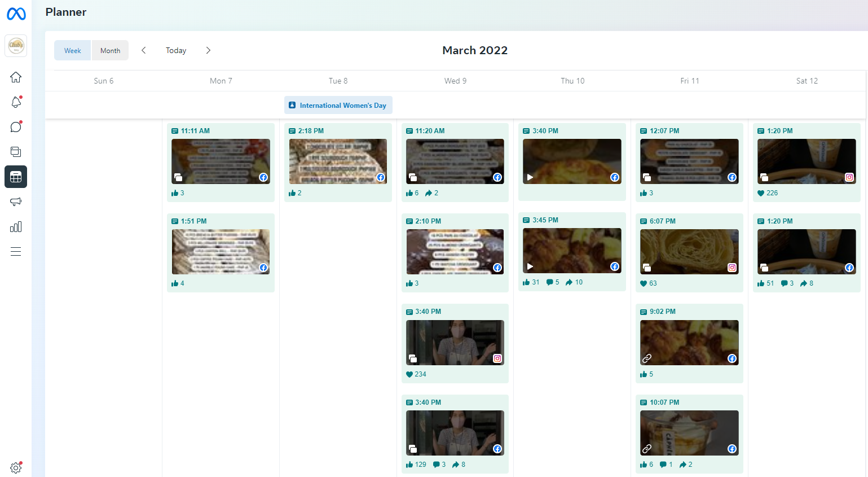Click Facebook badge on Monday 11:11 AM post
Screen dimensions: 868x477
point(263,177)
